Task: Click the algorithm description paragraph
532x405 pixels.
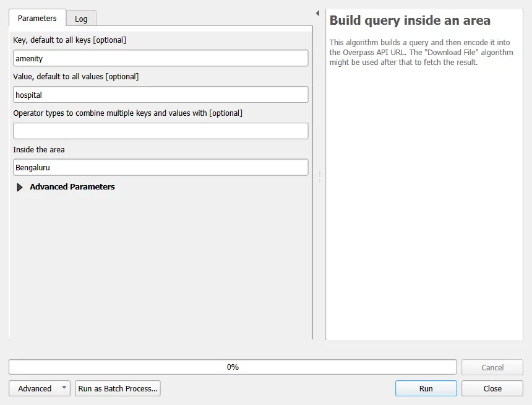Action: (421, 52)
